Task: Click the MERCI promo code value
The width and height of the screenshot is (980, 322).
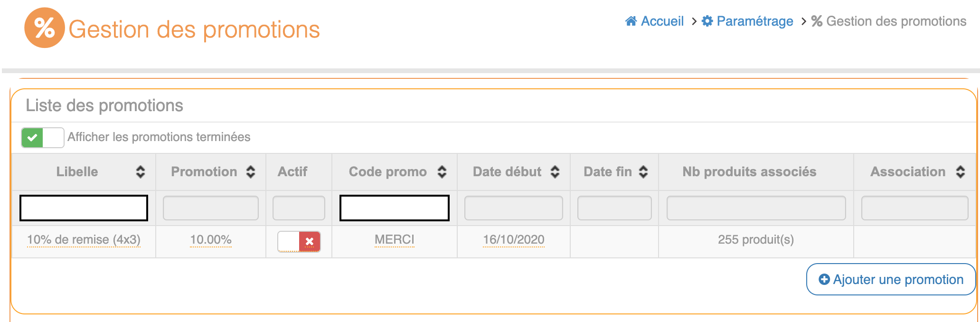Action: click(394, 240)
